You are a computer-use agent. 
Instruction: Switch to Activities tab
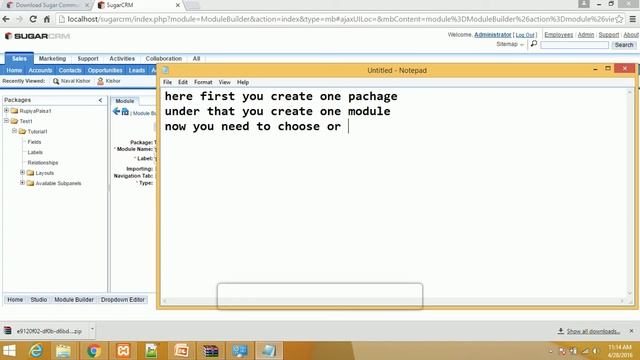tap(122, 59)
